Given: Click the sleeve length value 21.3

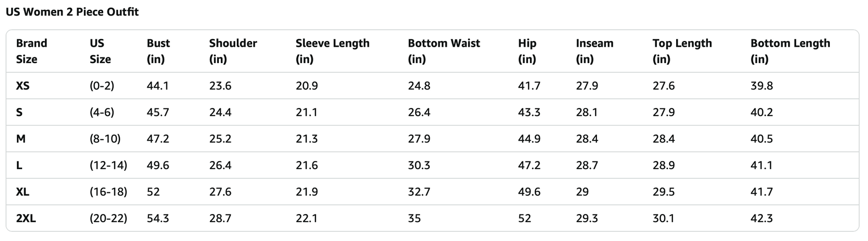Looking at the screenshot, I should click(307, 139).
